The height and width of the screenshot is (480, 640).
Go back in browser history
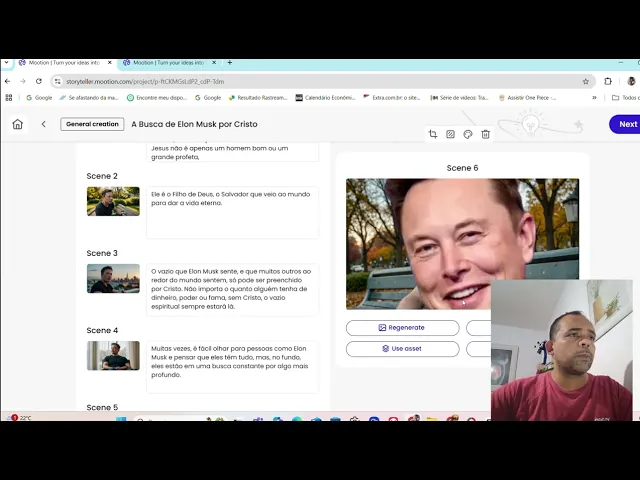(8, 81)
